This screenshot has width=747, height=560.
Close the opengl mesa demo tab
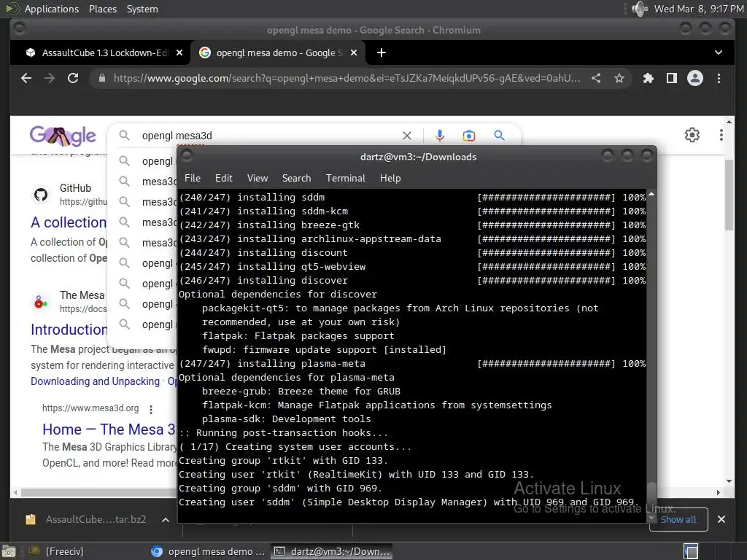pos(354,52)
